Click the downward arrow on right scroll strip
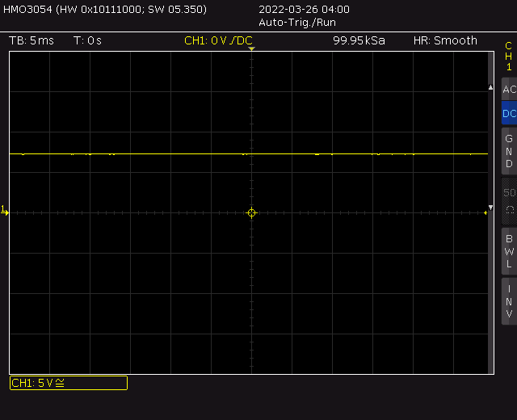The width and height of the screenshot is (517, 420). [x=491, y=208]
